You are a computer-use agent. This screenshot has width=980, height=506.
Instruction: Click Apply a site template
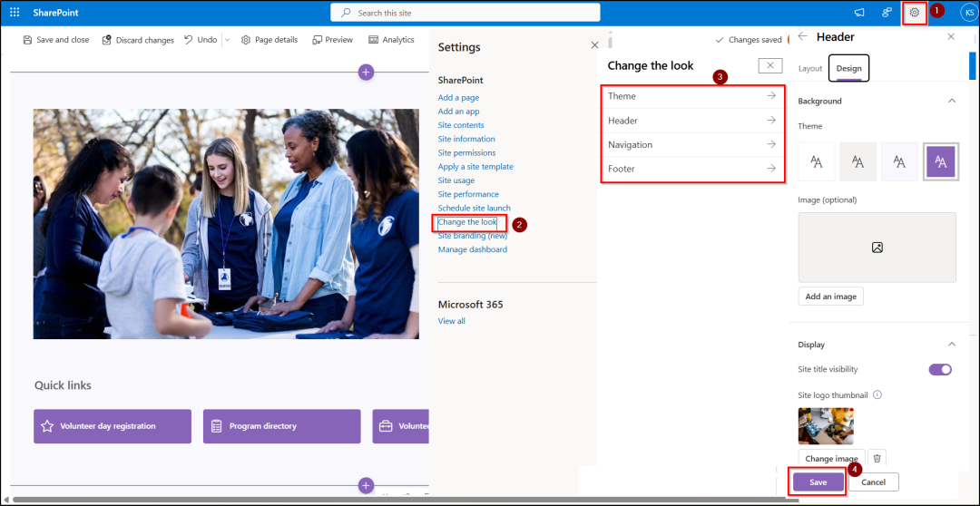475,167
